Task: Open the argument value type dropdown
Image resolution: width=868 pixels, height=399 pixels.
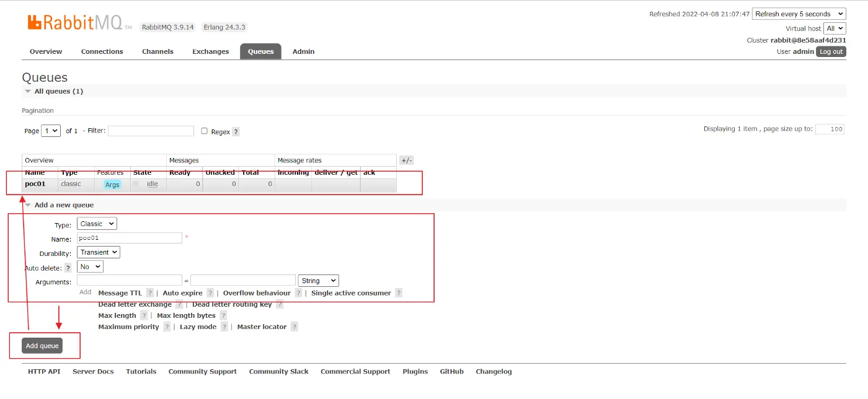Action: pos(319,281)
